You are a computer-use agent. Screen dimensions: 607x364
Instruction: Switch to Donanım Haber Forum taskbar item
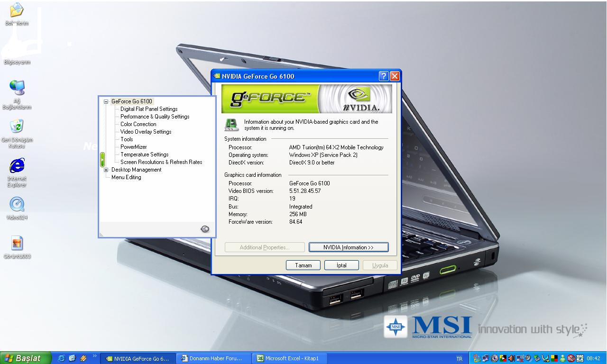pos(213,359)
